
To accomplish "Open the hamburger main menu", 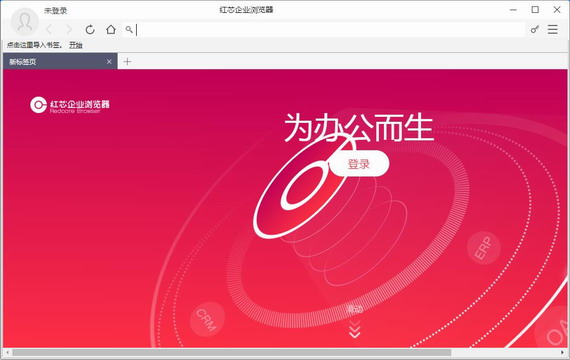I will pyautogui.click(x=553, y=29).
